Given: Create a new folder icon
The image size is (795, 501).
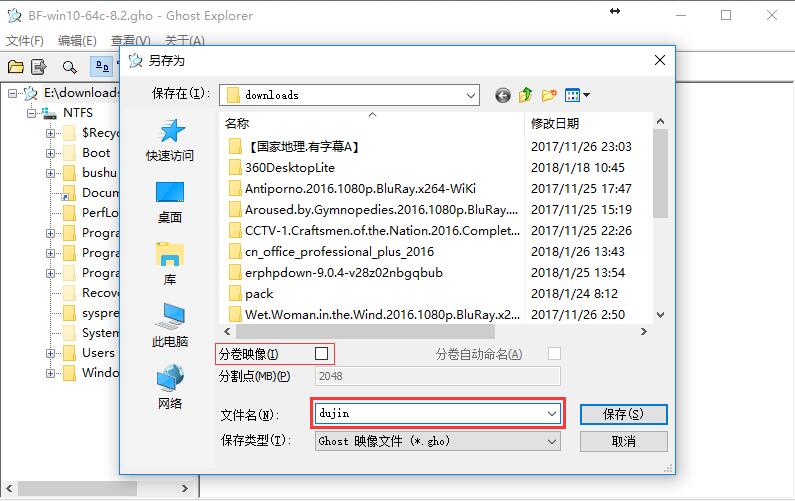Looking at the screenshot, I should 549,95.
